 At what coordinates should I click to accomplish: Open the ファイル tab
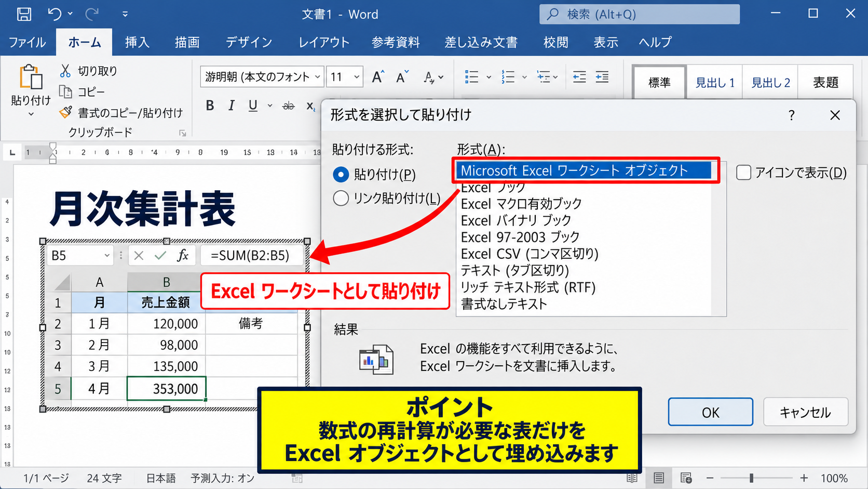pyautogui.click(x=27, y=43)
